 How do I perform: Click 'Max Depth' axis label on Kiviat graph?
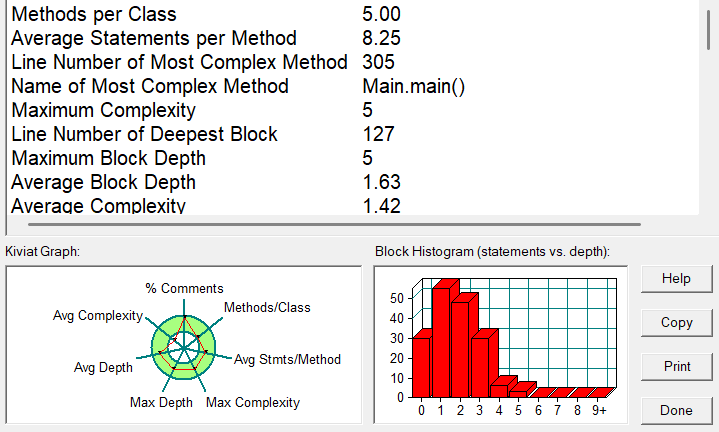161,403
